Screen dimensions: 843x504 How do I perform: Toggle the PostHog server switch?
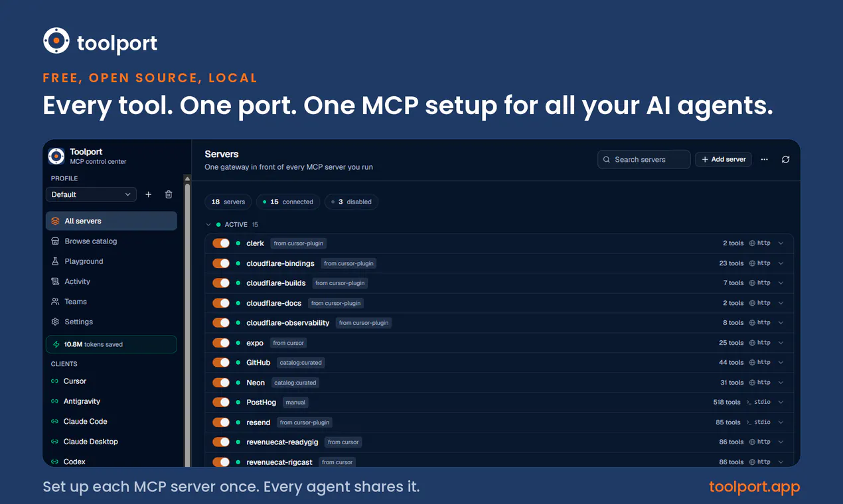[221, 402]
